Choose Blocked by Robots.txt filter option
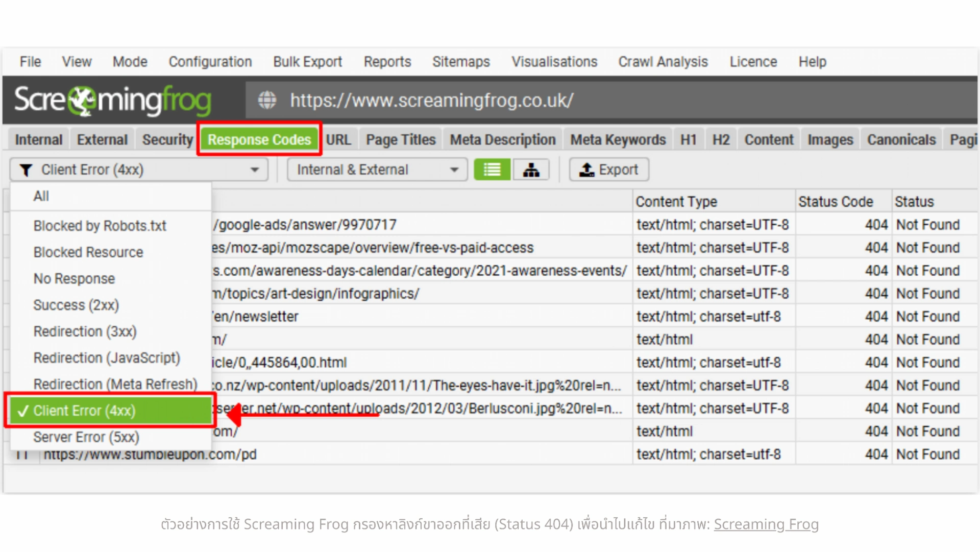980x552 pixels. 111,226
